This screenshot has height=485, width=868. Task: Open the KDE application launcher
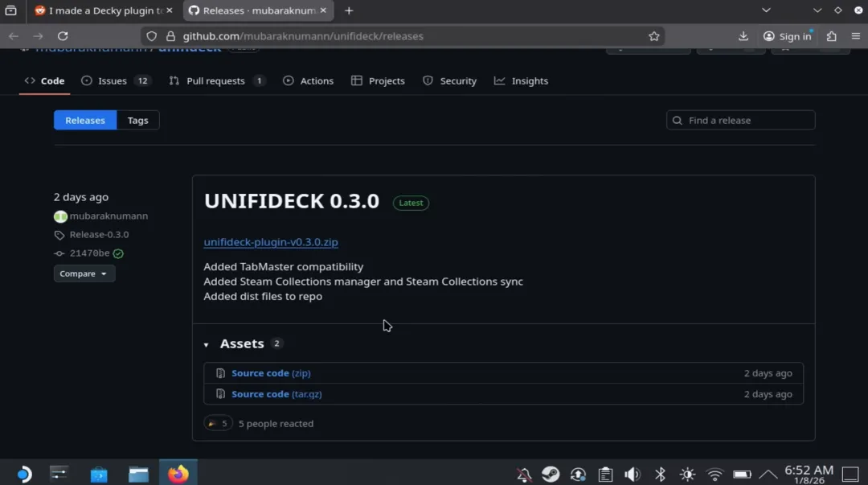pos(24,474)
